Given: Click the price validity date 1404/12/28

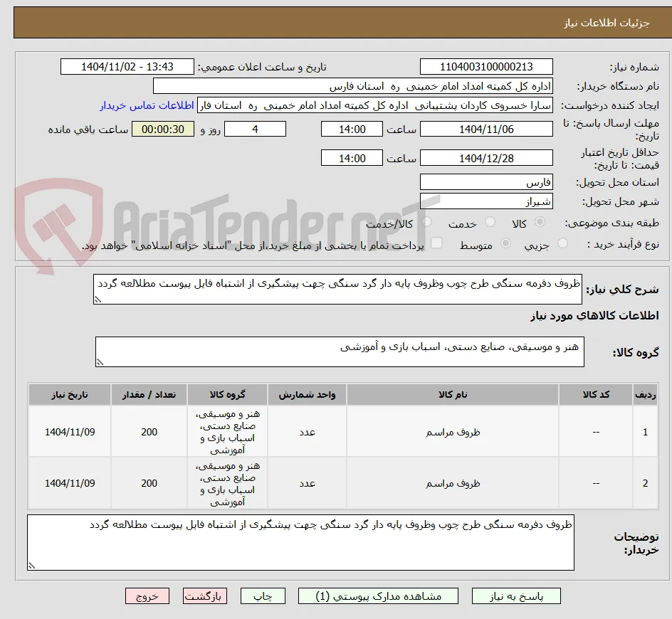Looking at the screenshot, I should coord(486,158).
